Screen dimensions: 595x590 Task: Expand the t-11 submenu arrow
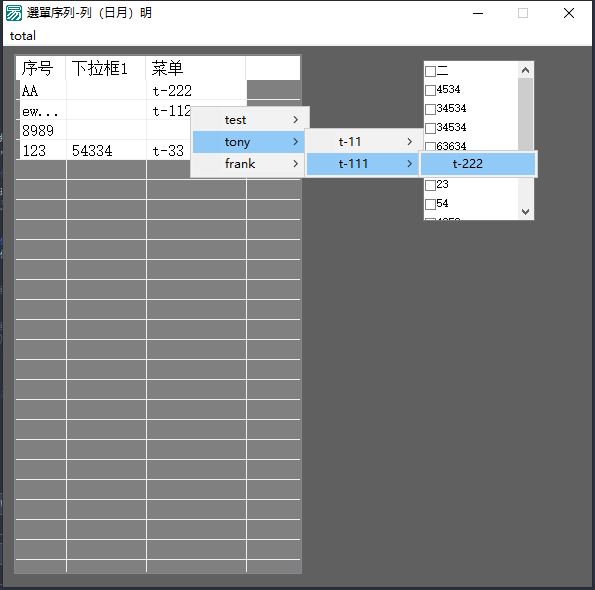coord(409,142)
